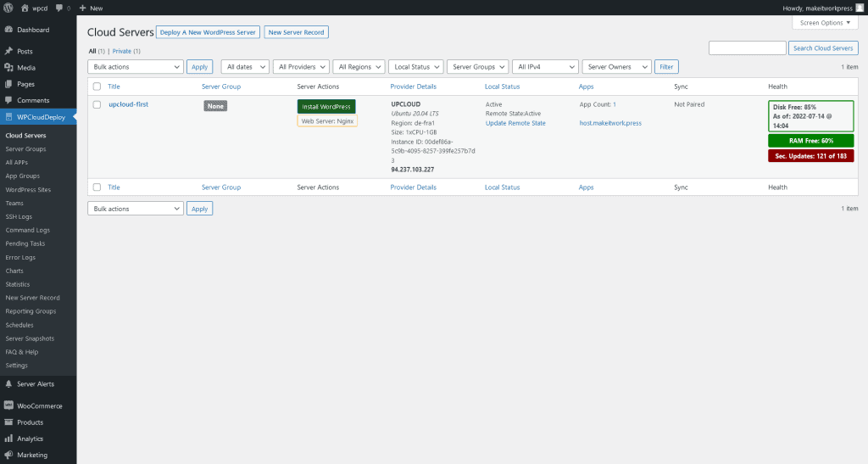
Task: Click the Search Cloud Servers button
Action: pos(823,48)
